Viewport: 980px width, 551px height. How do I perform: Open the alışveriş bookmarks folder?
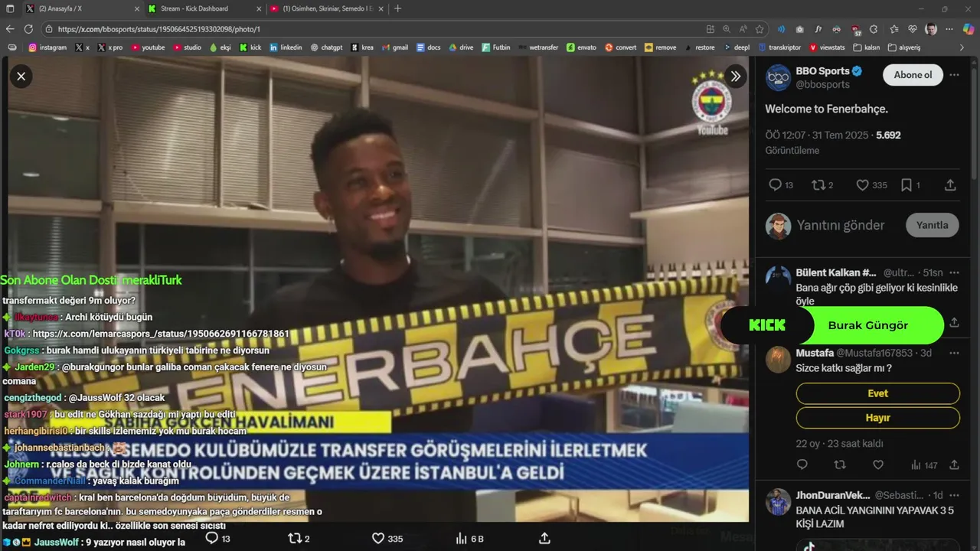[x=904, y=47]
